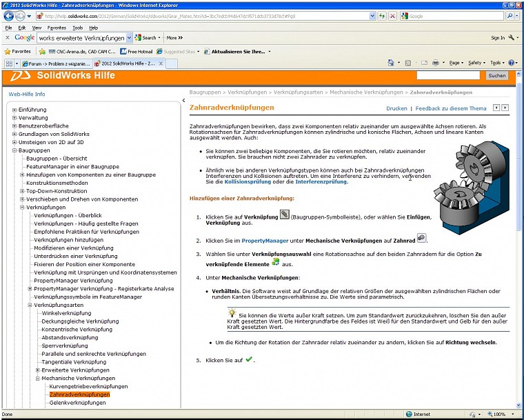Viewport: 524px width, 420px height.
Task: Open Feedback zu diesem Thema link
Action: pos(451,108)
